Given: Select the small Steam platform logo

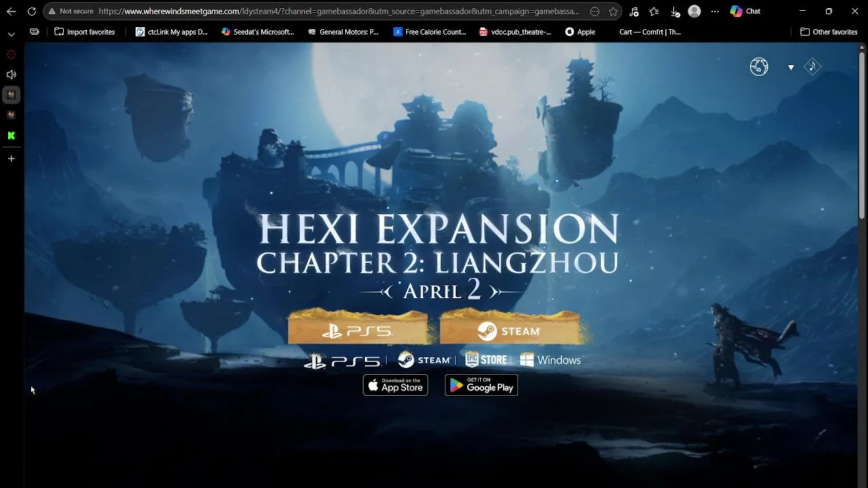Looking at the screenshot, I should point(424,360).
